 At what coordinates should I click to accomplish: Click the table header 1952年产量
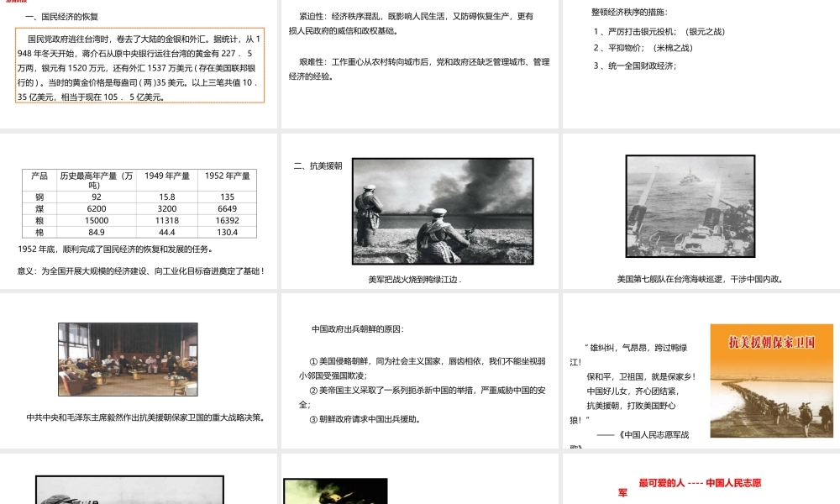click(227, 176)
